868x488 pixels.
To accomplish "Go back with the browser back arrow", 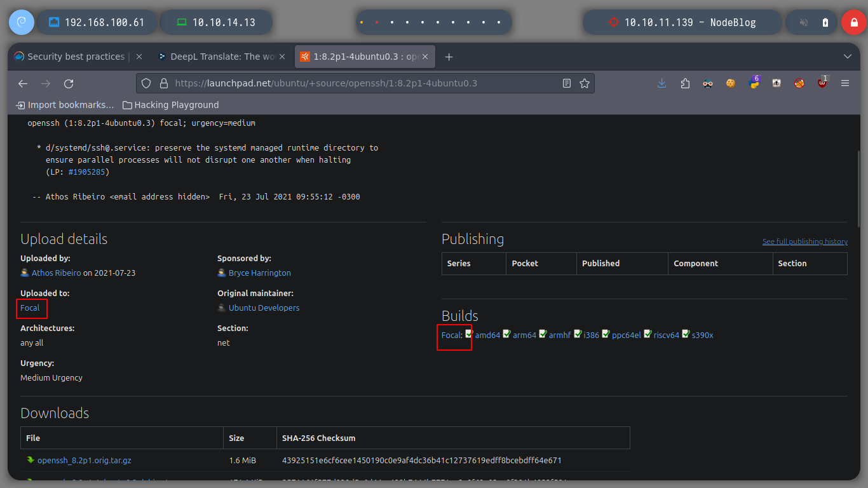I will (x=23, y=83).
